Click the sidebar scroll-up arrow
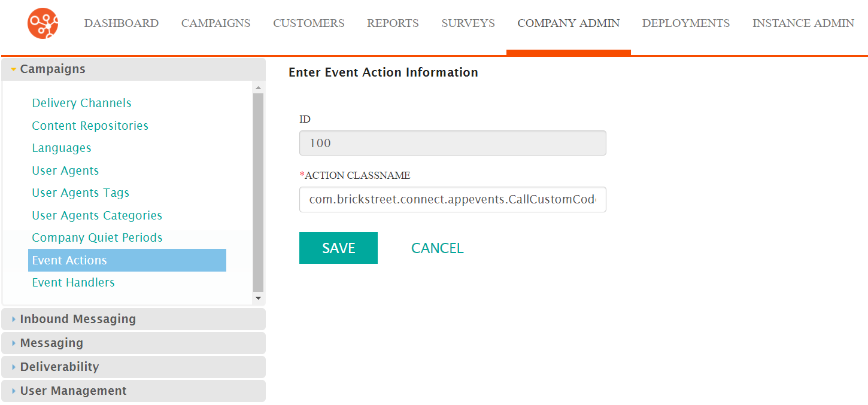 coord(259,88)
